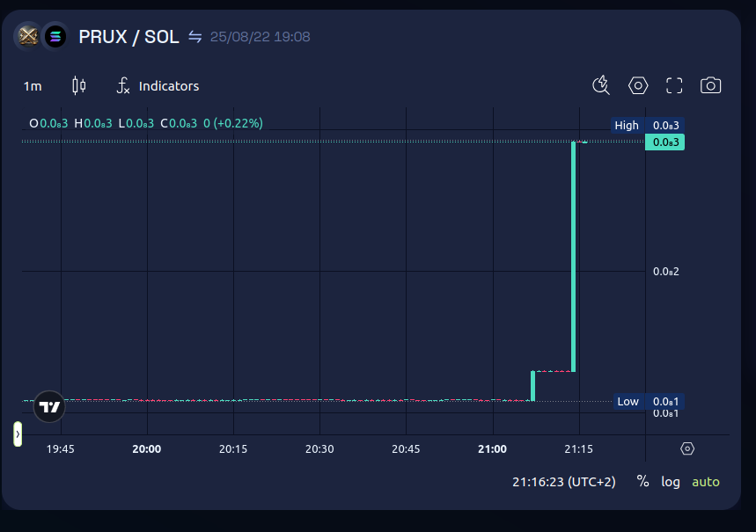Click the 21:00 time axis label
This screenshot has width=756, height=532.
click(492, 449)
